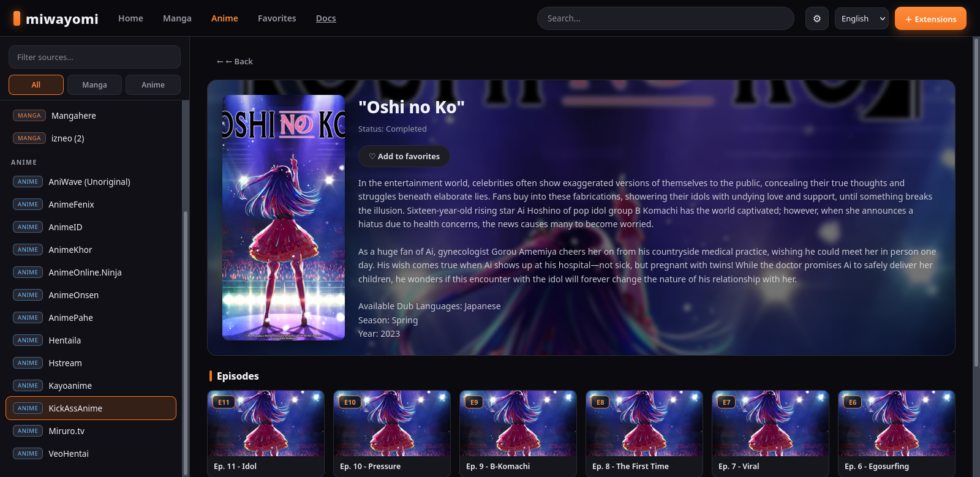980x477 pixels.
Task: Open episode thumbnail for Ep. 7 - Viral
Action: [x=771, y=424]
